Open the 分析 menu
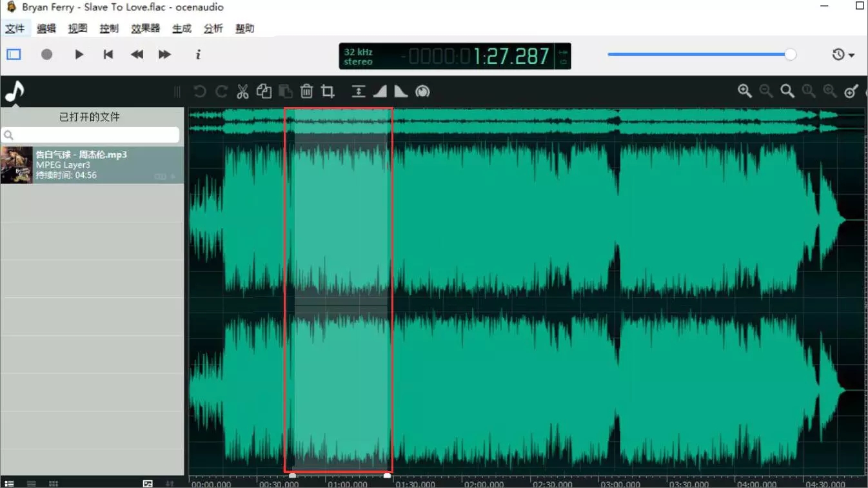This screenshot has height=488, width=868. pyautogui.click(x=213, y=28)
